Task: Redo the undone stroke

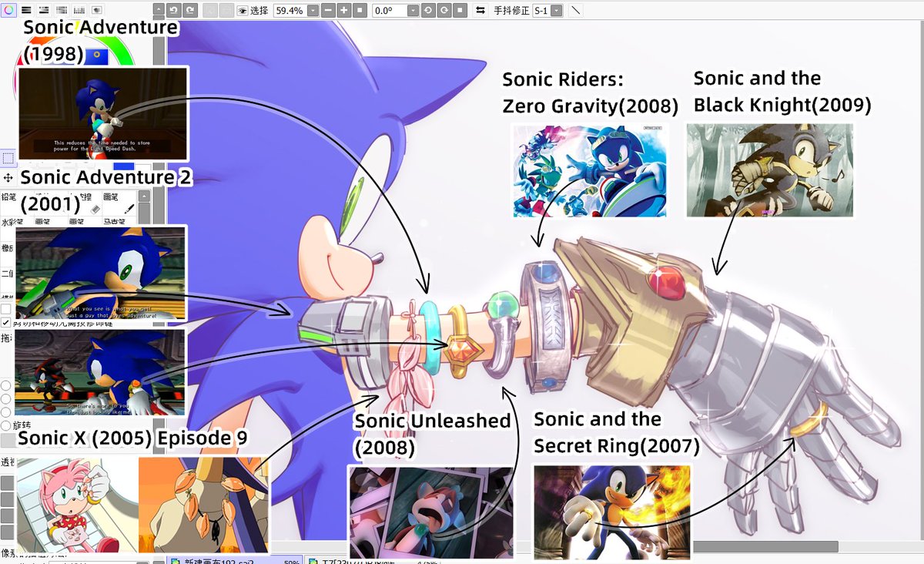Action: (189, 10)
